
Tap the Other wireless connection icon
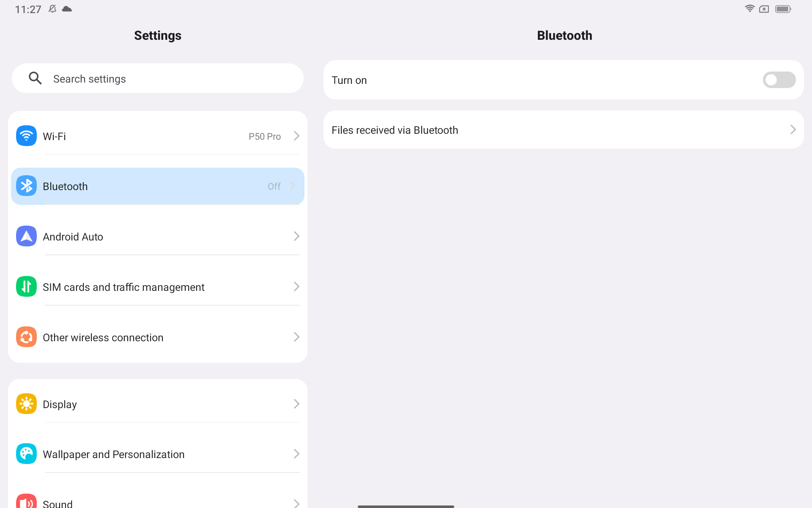(x=26, y=337)
